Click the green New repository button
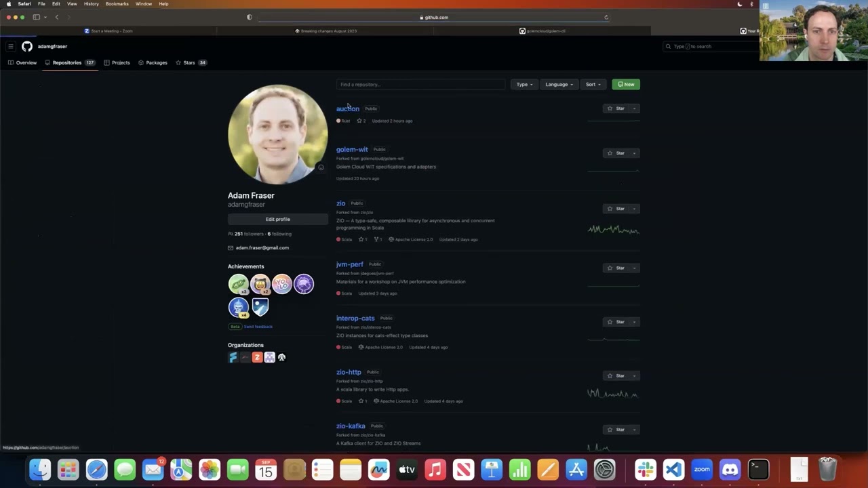Viewport: 868px width, 488px height. point(626,85)
